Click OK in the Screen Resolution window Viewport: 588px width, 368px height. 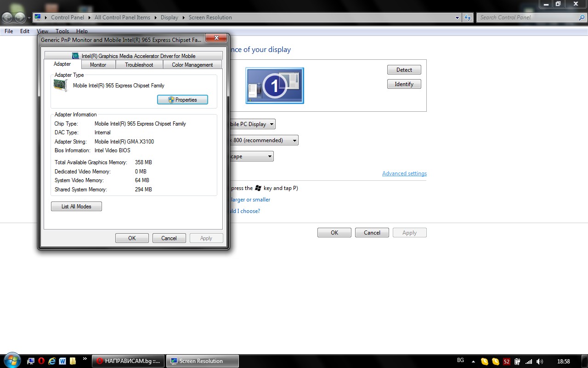coord(334,233)
